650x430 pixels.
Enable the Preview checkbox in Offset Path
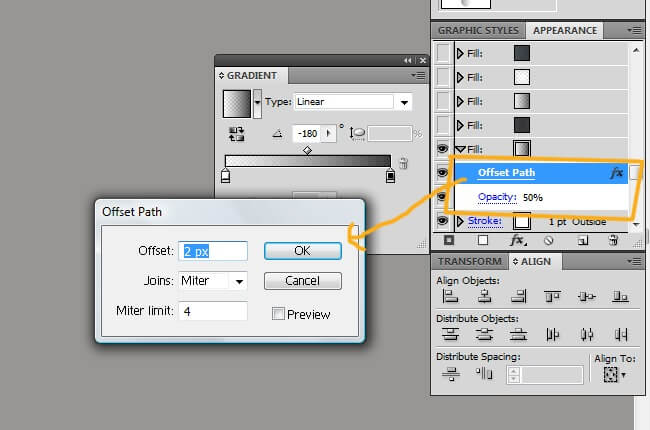pyautogui.click(x=279, y=314)
